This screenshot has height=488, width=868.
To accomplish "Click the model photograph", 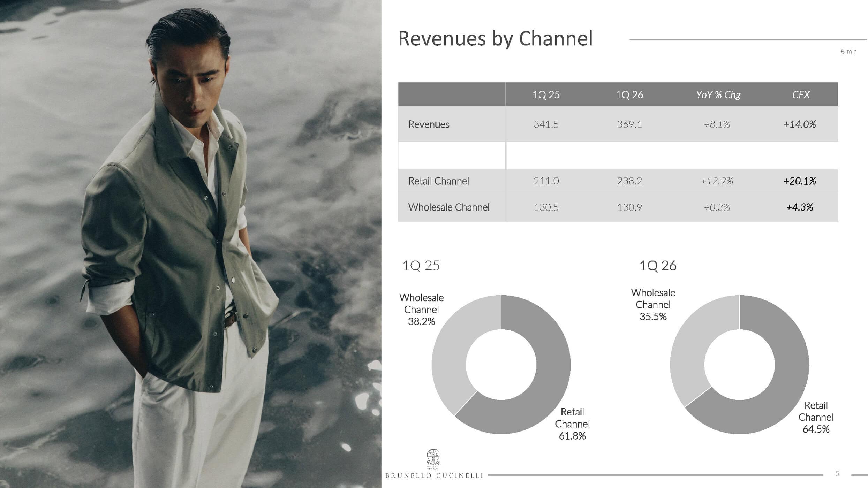I will pos(190,244).
